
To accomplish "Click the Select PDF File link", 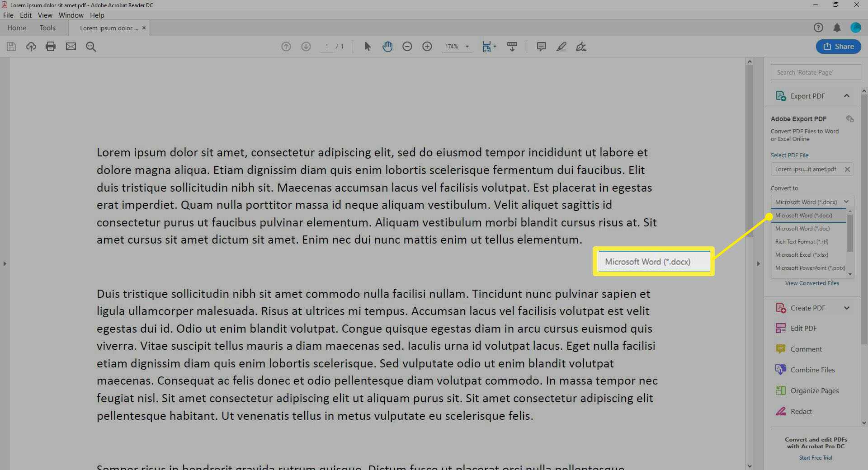I will pos(789,155).
